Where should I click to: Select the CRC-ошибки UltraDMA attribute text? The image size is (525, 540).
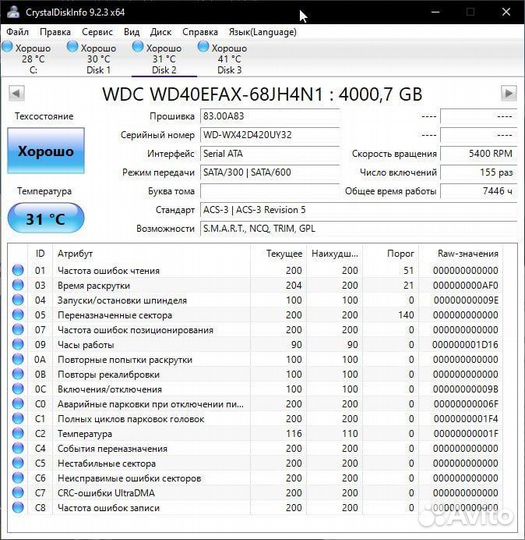(x=106, y=493)
